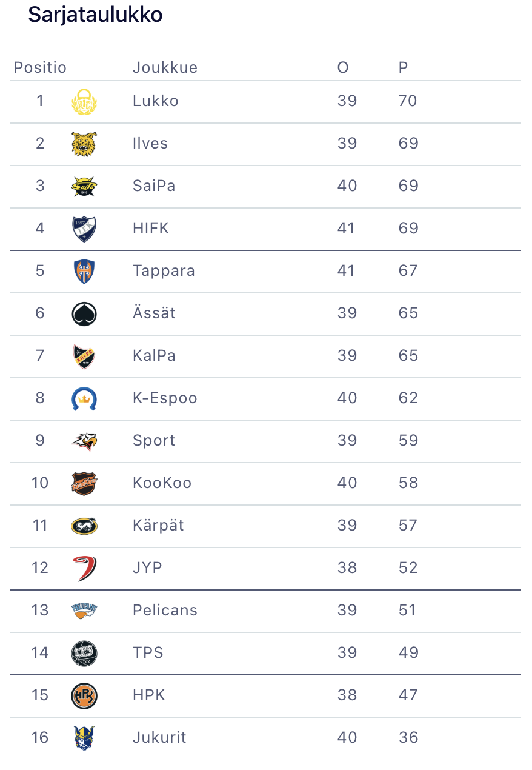Click the Ilves lynx logo
The height and width of the screenshot is (770, 532).
tap(84, 144)
